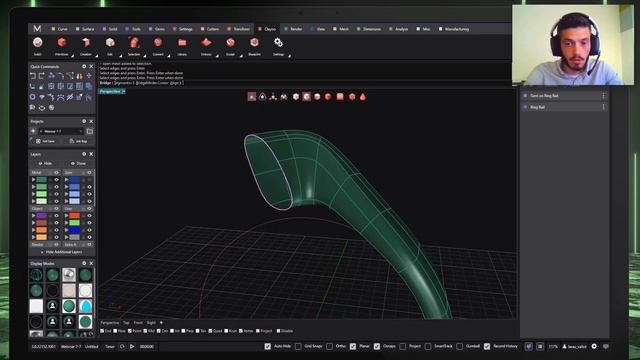
Task: Open the Blueprint tool in the ribbon
Action: click(x=254, y=46)
